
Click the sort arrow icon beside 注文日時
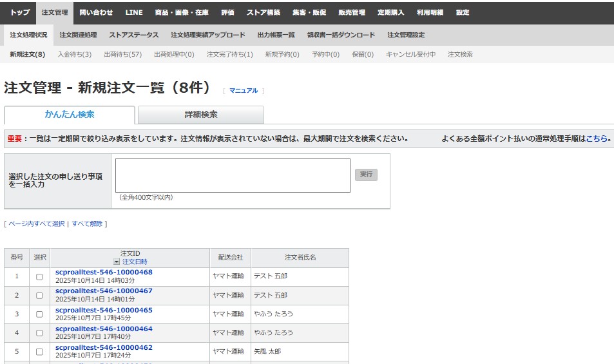click(117, 262)
